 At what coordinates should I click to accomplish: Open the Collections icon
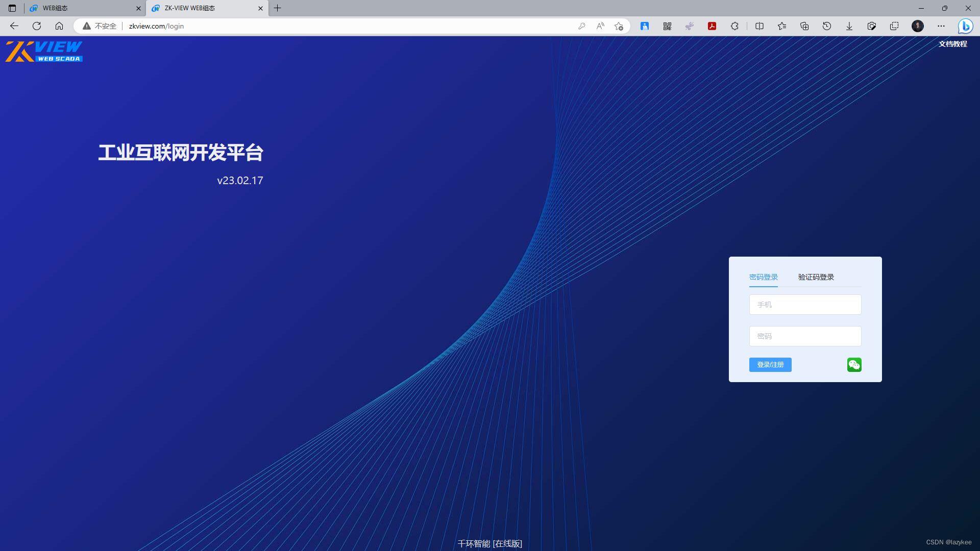pyautogui.click(x=804, y=26)
